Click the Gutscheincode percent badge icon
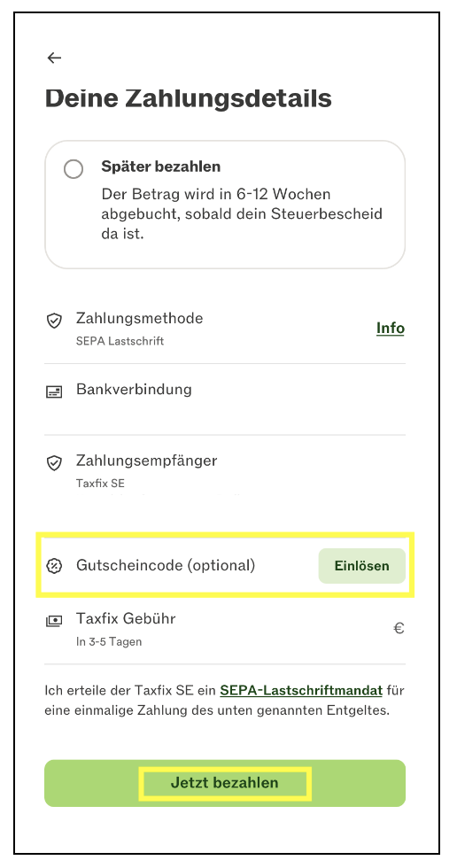 [54, 566]
